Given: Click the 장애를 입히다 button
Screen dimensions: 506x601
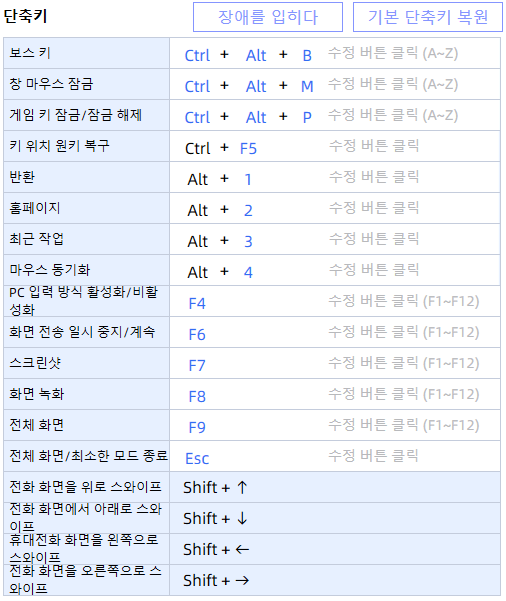Looking at the screenshot, I should [268, 17].
